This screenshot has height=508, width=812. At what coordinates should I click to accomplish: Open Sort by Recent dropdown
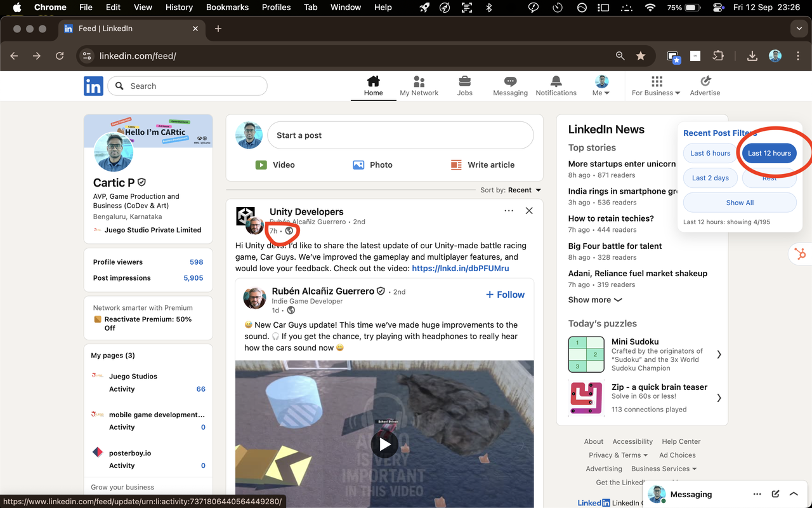(x=524, y=190)
